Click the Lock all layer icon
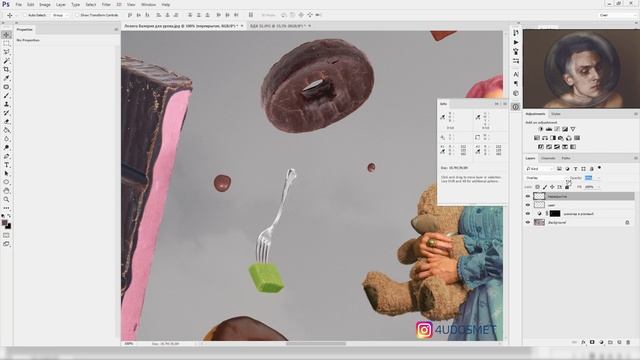Image resolution: width=640 pixels, height=360 pixels. coord(567,187)
